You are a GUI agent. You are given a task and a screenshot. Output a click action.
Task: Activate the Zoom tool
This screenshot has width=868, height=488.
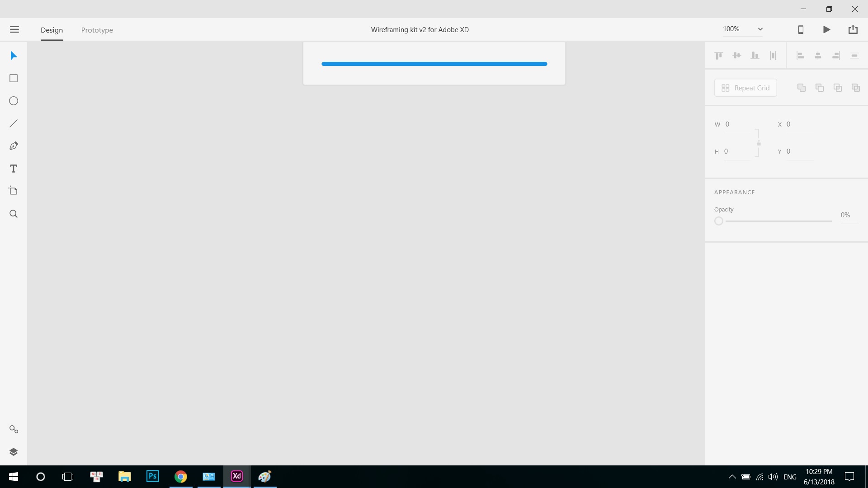[13, 213]
